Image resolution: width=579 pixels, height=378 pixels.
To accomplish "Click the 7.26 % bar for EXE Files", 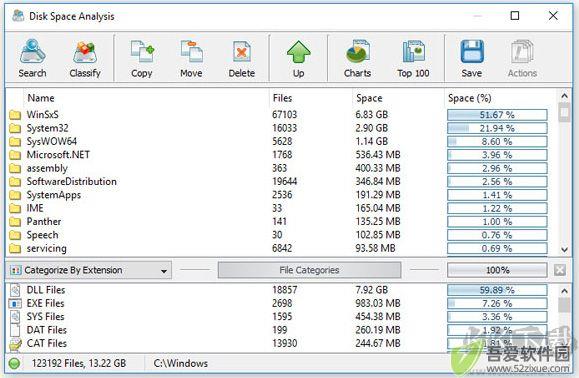I will click(x=497, y=303).
